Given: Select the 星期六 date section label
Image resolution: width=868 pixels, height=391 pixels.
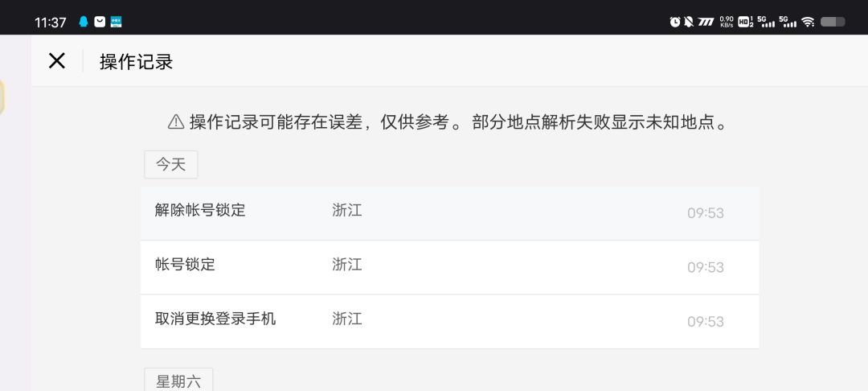Looking at the screenshot, I should (x=178, y=381).
